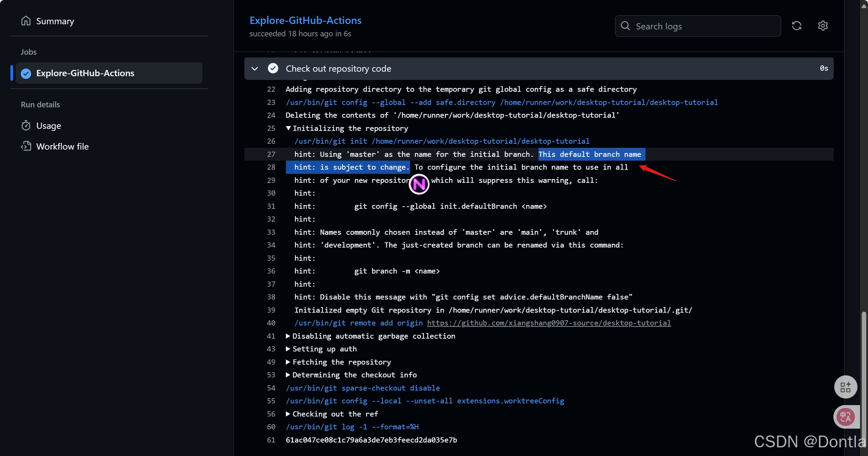This screenshot has height=456, width=868.
Task: Expand the Setting up auth section
Action: click(288, 349)
